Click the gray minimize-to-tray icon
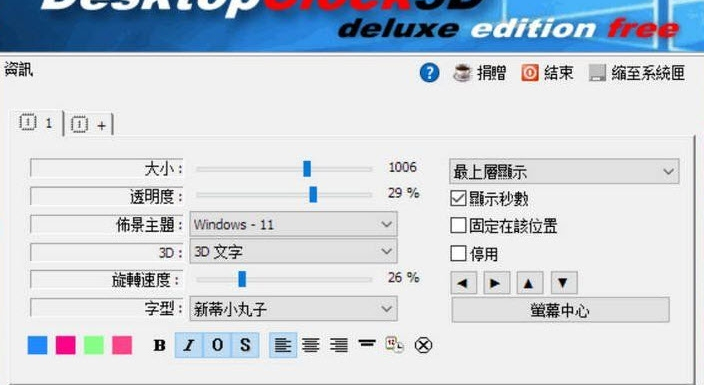Viewport: 704px width, 385px height. [597, 73]
